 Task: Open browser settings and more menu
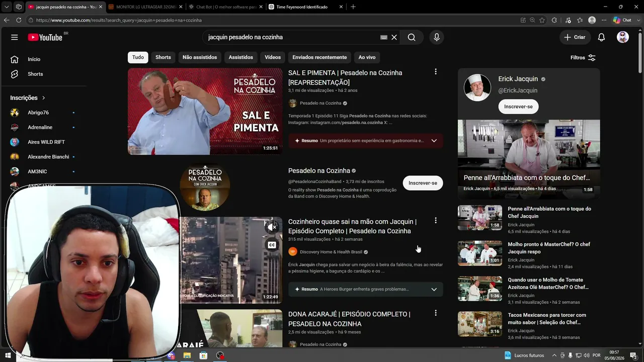pos(604,20)
